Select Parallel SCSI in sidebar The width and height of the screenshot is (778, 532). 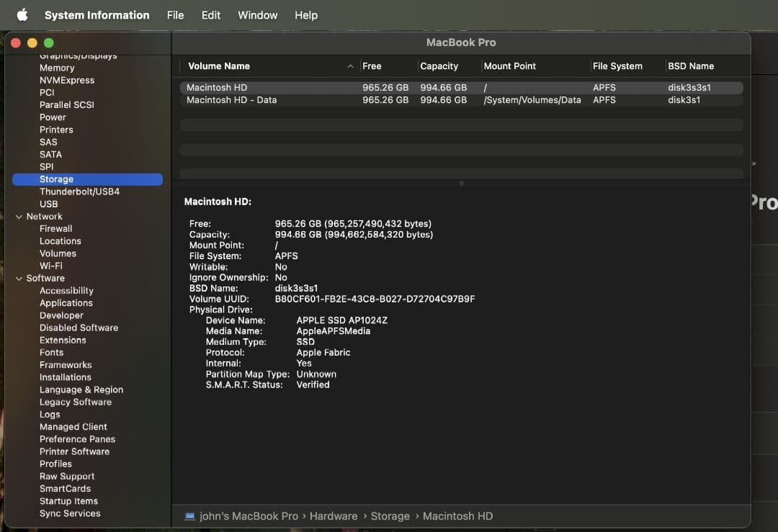coord(67,105)
